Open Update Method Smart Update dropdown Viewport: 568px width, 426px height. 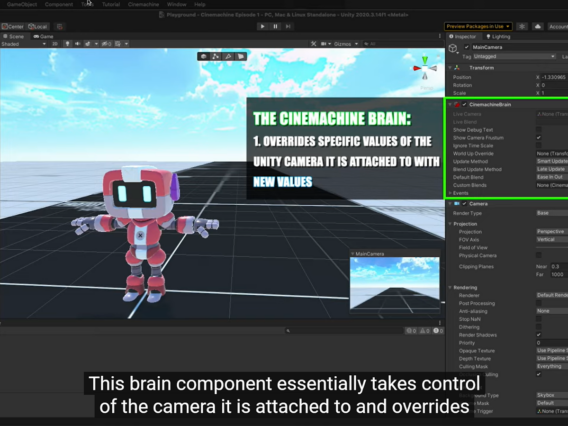[552, 162]
